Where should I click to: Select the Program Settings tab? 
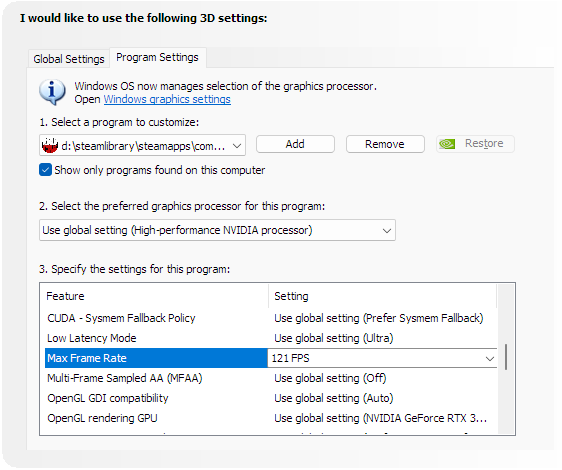(157, 57)
